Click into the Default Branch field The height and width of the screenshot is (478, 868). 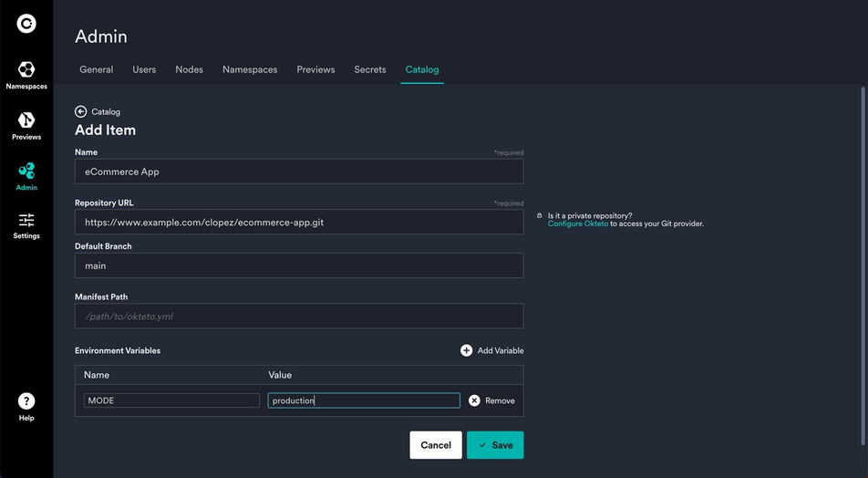(x=299, y=265)
